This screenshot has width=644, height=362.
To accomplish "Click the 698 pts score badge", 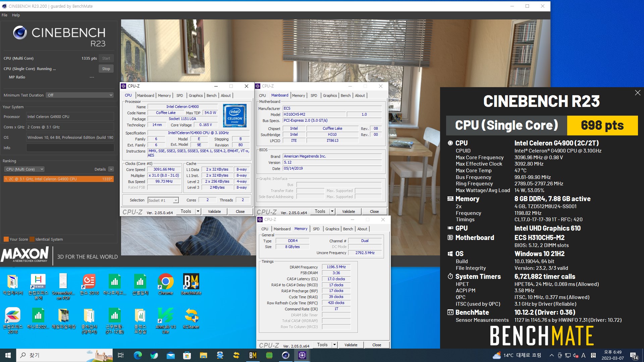I will (x=602, y=125).
